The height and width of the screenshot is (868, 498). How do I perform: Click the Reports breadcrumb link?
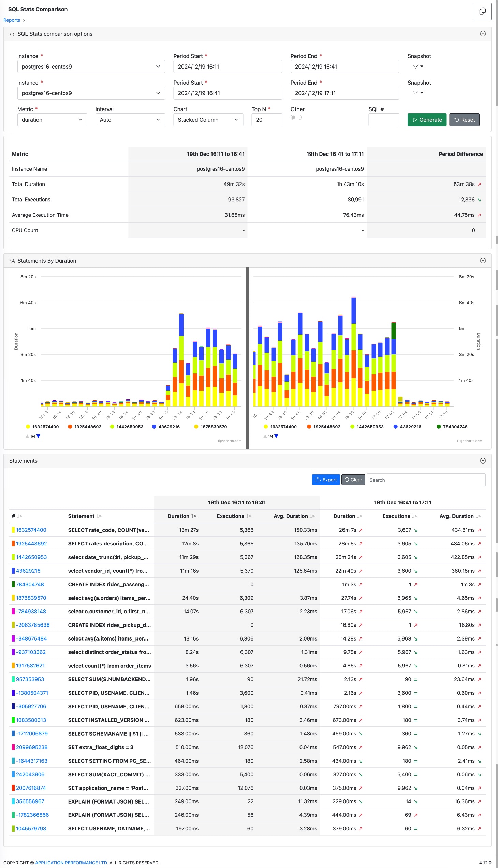pos(12,20)
